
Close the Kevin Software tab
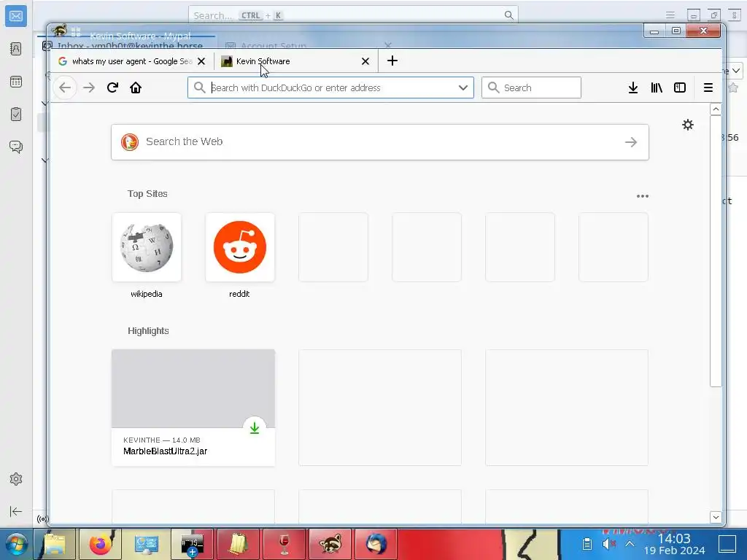coord(365,61)
